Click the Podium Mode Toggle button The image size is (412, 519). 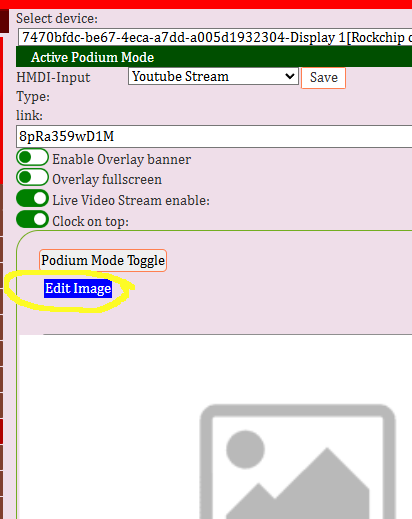click(x=103, y=260)
